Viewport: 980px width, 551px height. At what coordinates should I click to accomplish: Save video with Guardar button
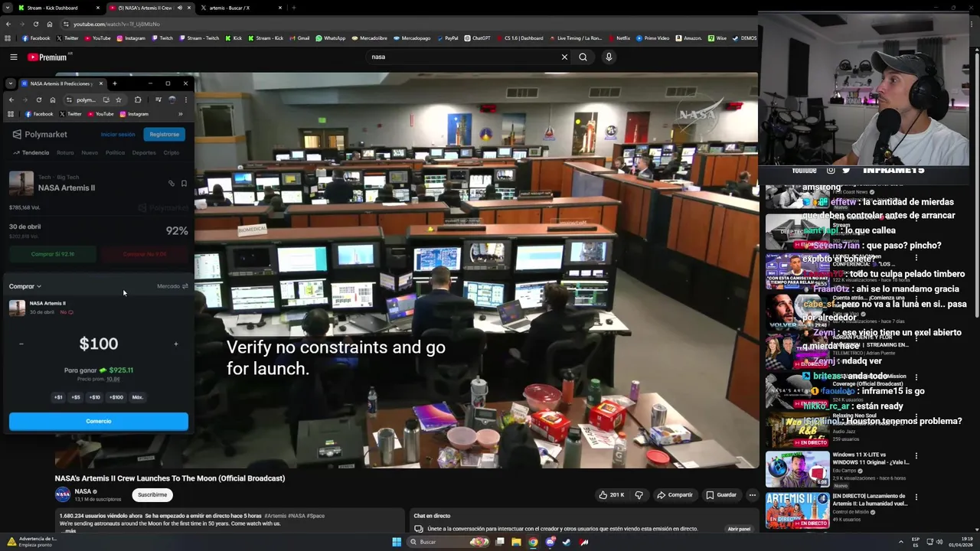pos(721,495)
